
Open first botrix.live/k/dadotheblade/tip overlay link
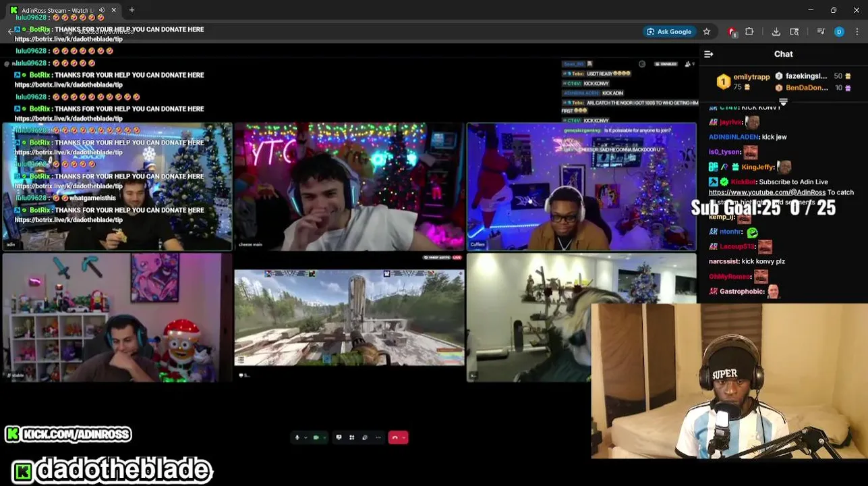(x=68, y=39)
